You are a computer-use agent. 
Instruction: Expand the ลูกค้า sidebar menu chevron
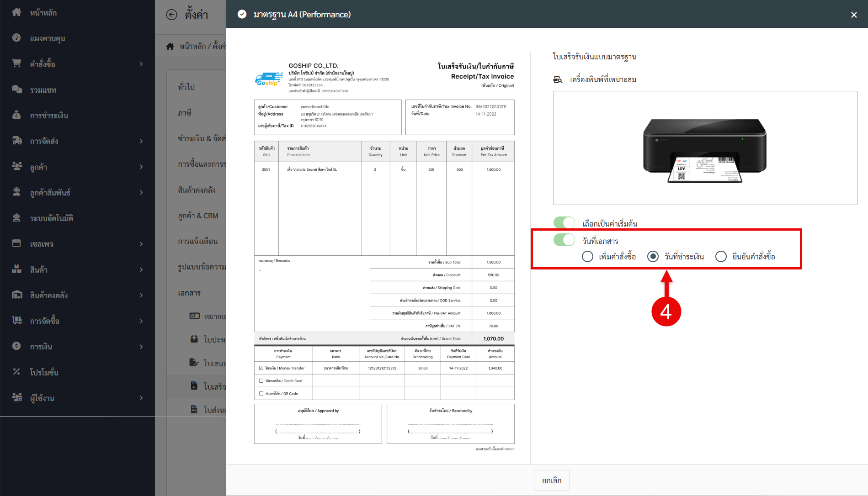coord(141,167)
